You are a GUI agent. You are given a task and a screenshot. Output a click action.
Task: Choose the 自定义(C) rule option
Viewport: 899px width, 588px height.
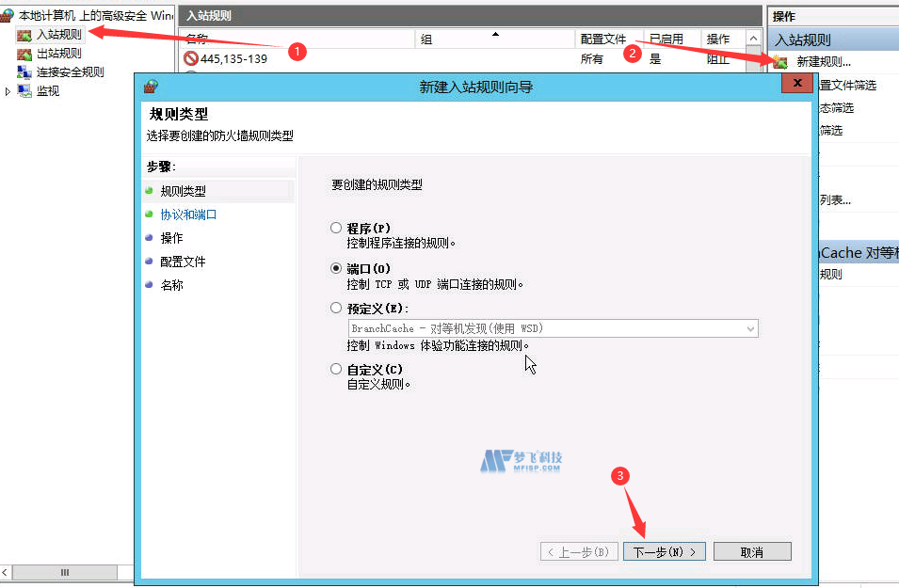pyautogui.click(x=336, y=369)
